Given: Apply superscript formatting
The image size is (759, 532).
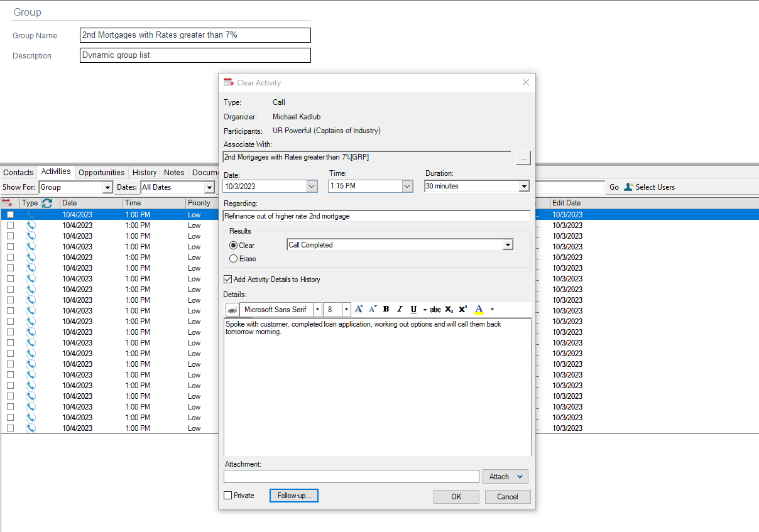Looking at the screenshot, I should coord(462,309).
